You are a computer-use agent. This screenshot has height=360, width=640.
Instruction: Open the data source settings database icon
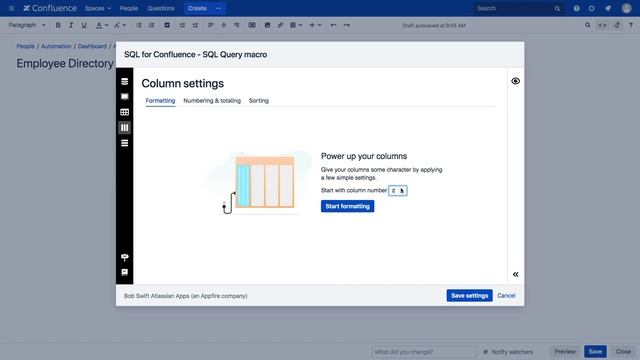click(124, 81)
